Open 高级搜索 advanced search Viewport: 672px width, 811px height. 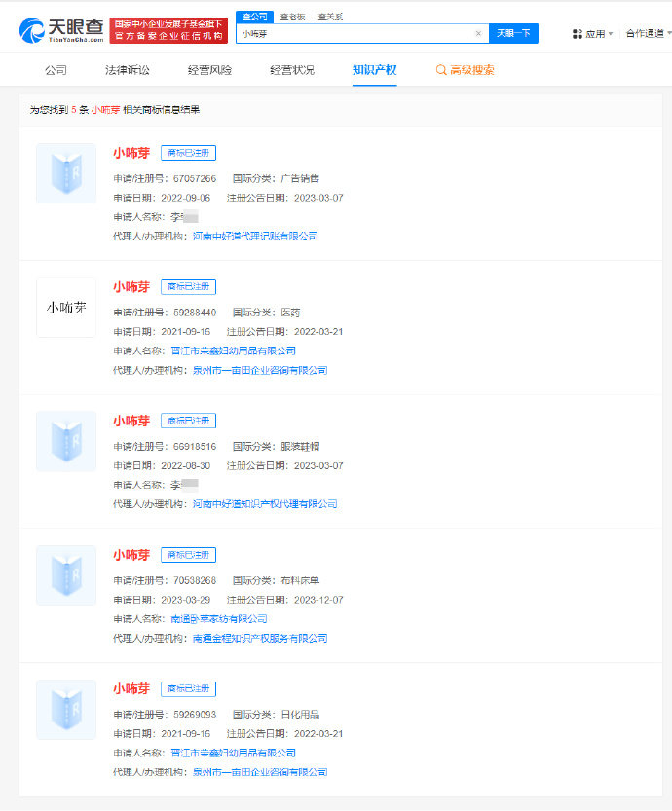(466, 70)
